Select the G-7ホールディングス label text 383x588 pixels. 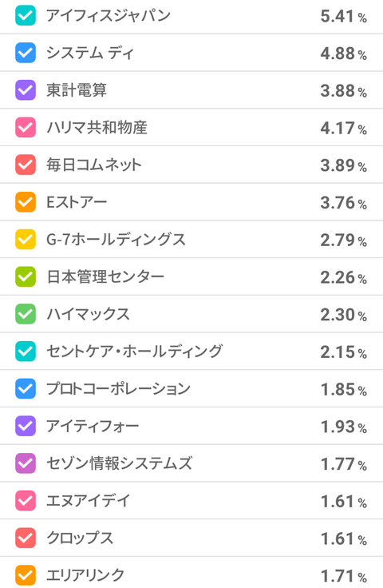[x=116, y=239]
